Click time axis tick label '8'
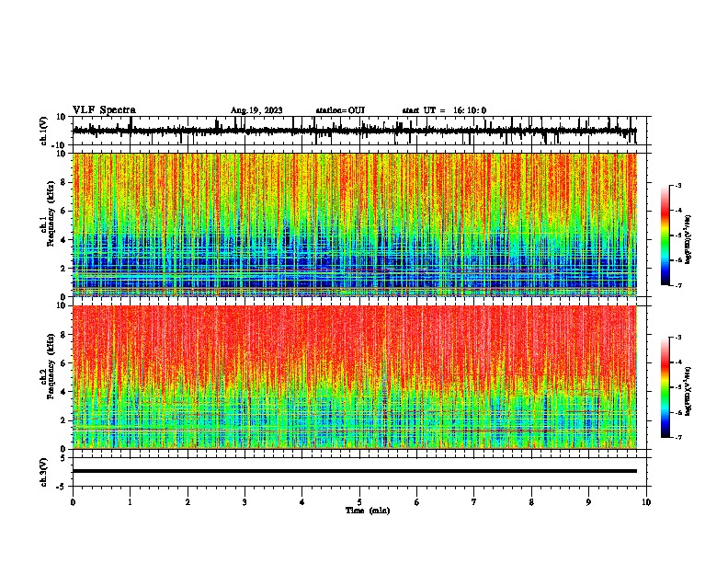Screen dimensions: 728x563 pyautogui.click(x=531, y=502)
